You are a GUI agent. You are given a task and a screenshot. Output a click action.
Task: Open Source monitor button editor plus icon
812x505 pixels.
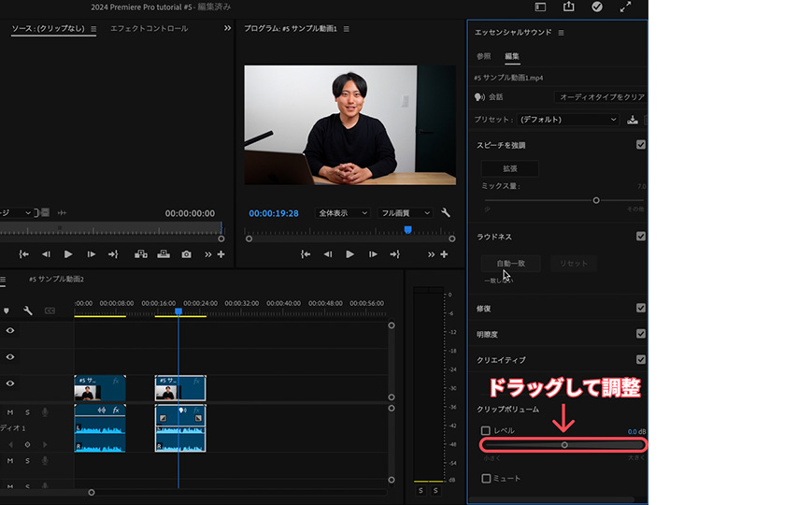221,254
